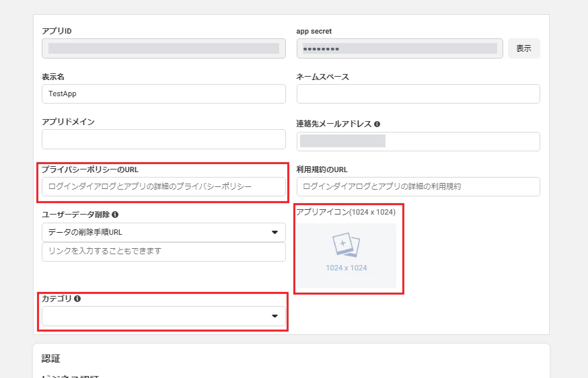Click the 表示名 label
Screen dimensions: 588x378
click(53, 77)
